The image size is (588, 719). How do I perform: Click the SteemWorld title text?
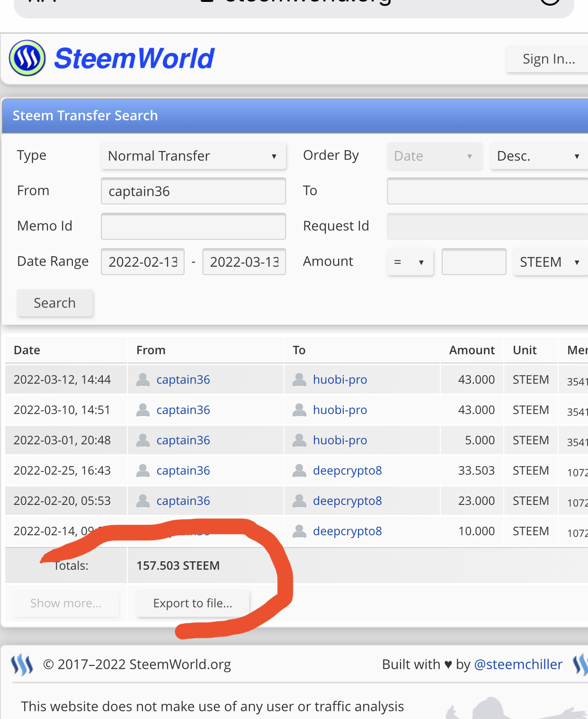tap(134, 59)
